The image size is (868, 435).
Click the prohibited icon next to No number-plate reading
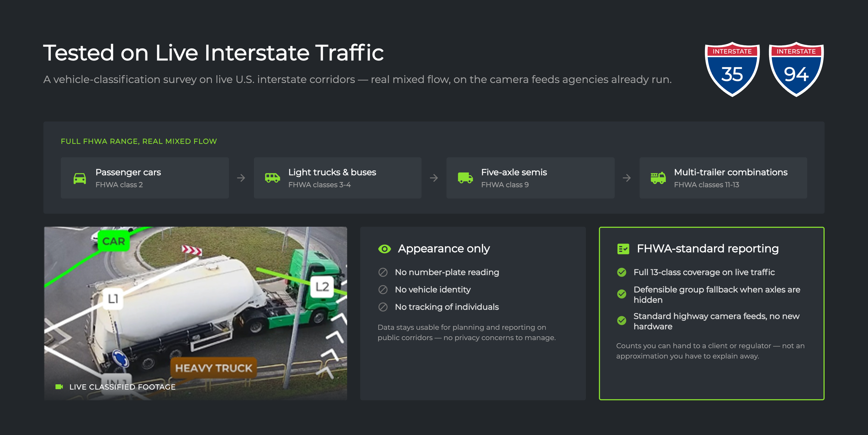[383, 272]
